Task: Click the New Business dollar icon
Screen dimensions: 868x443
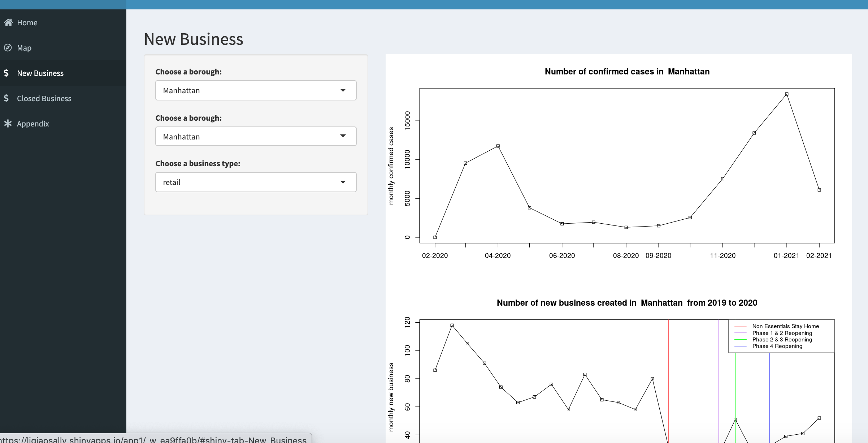Action: pos(6,73)
